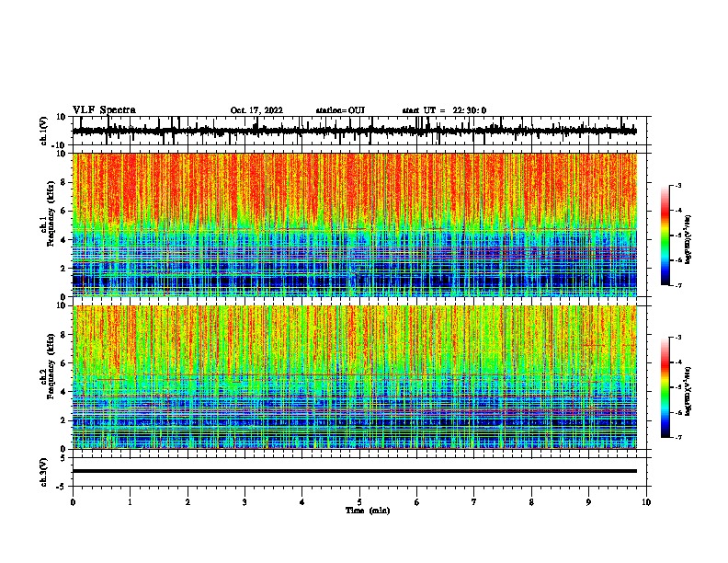Click the "-5" tick on ch.3(V) axis
The image size is (728, 563).
(x=62, y=487)
